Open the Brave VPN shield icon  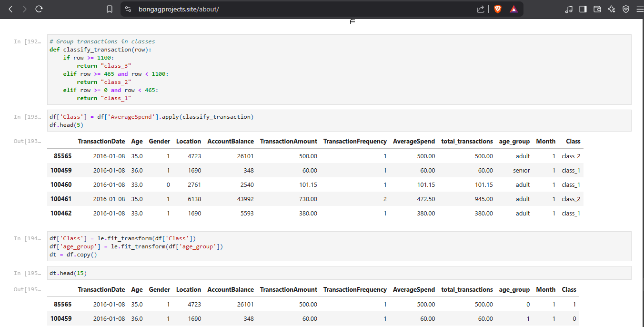pos(626,9)
